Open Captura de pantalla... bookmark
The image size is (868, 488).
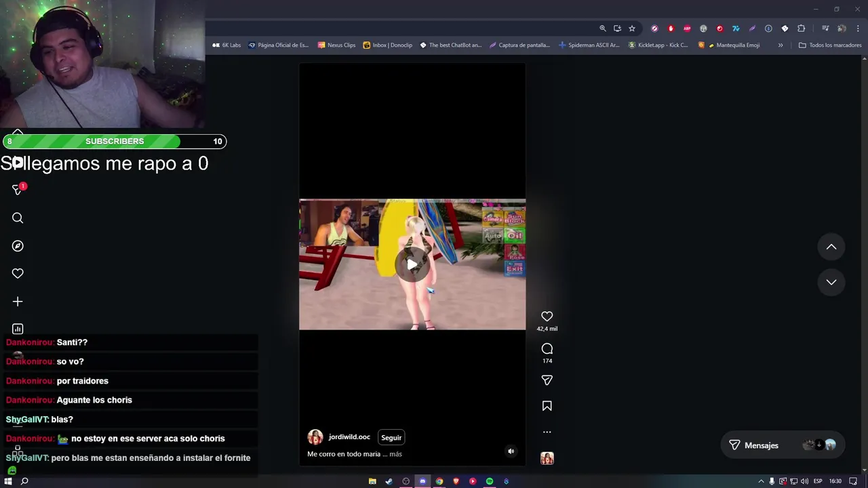click(519, 45)
